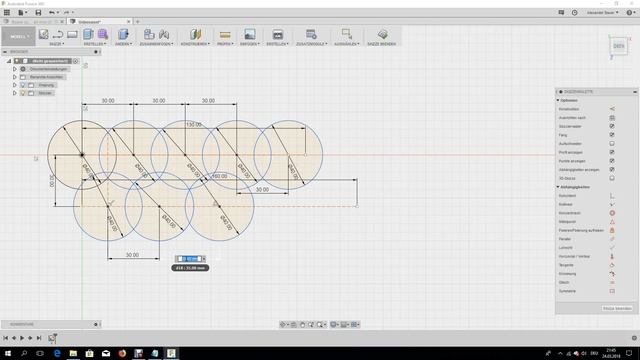
Task: Open a new document tab with plus
Action: pyautogui.click(x=138, y=22)
